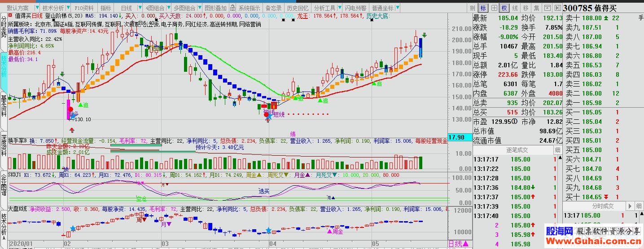Click the play arrow beside 分时成交

[x=631, y=206]
